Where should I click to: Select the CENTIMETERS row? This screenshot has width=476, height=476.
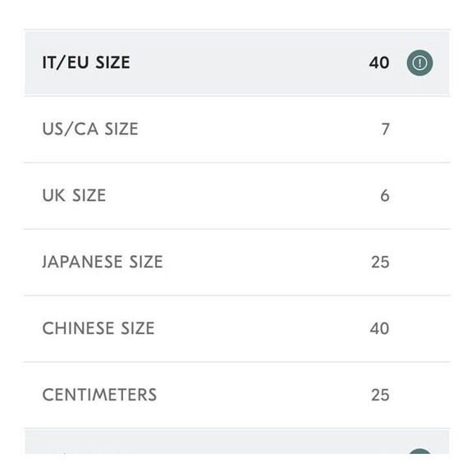click(x=237, y=395)
